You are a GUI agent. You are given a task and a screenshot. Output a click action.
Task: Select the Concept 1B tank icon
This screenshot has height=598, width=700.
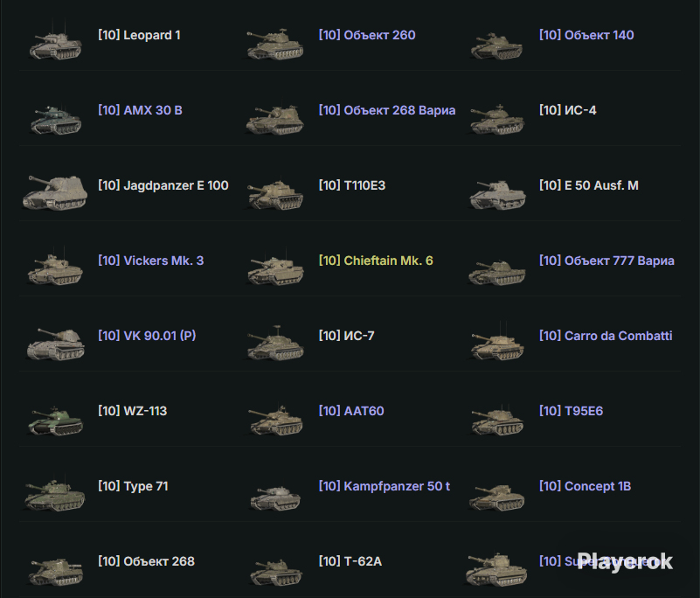click(496, 497)
